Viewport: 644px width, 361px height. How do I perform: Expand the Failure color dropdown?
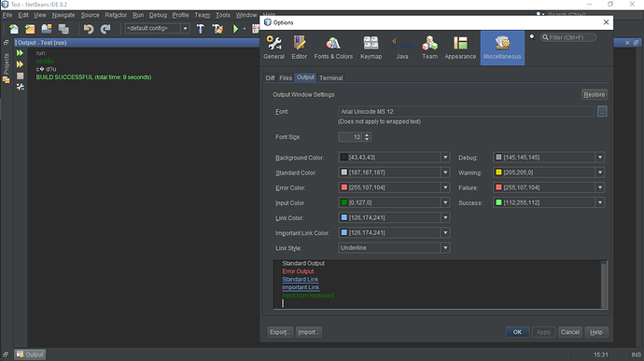(x=600, y=187)
